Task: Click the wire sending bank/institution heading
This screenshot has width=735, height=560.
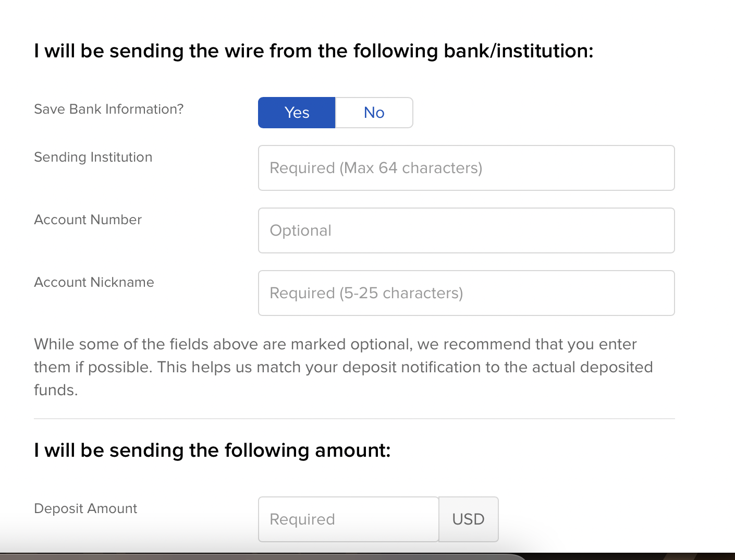Action: tap(314, 51)
